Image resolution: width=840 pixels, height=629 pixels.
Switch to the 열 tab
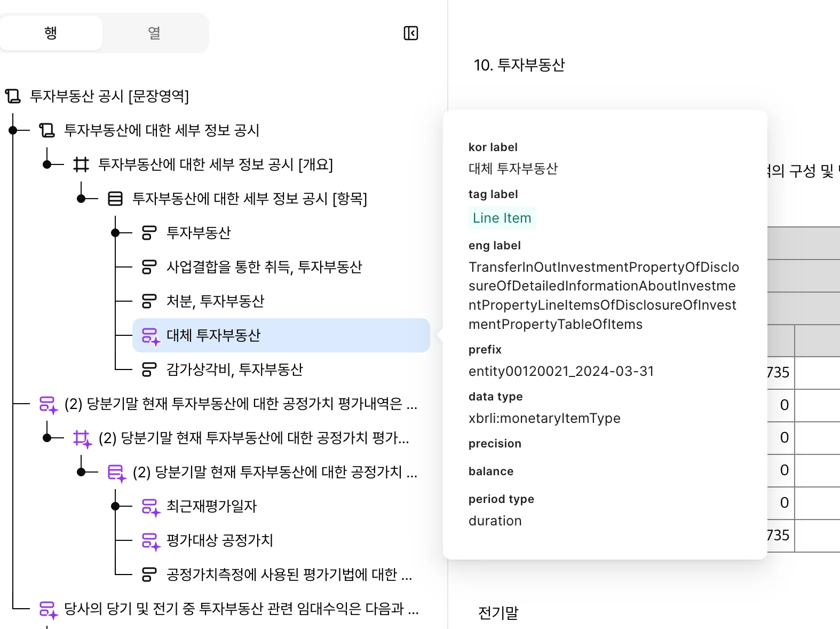154,33
